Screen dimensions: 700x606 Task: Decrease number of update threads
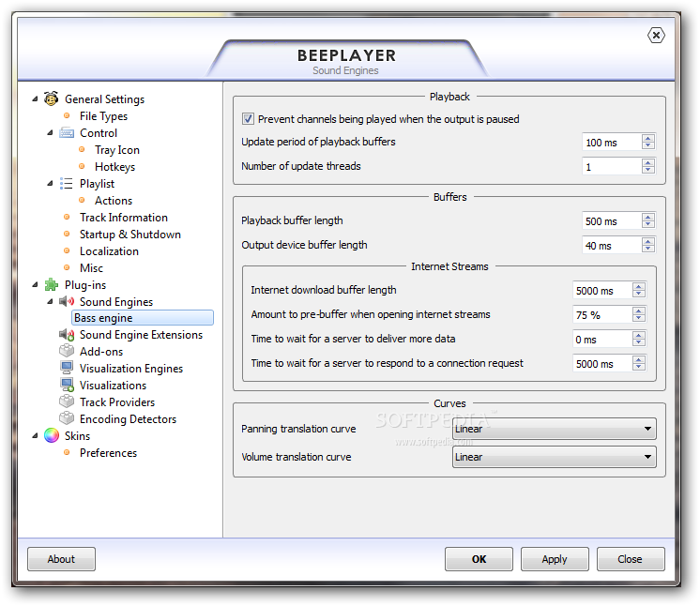point(648,170)
